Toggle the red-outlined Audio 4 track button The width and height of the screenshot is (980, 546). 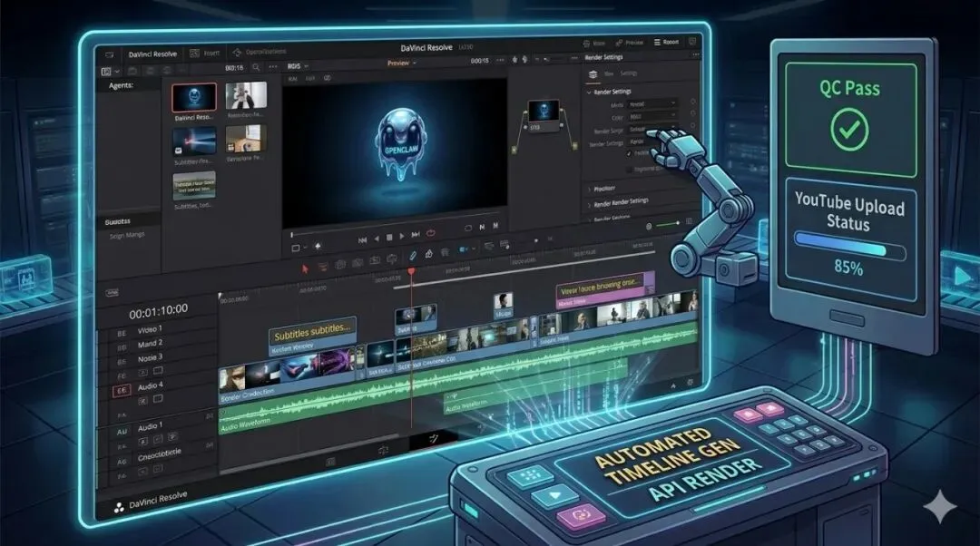pos(122,390)
